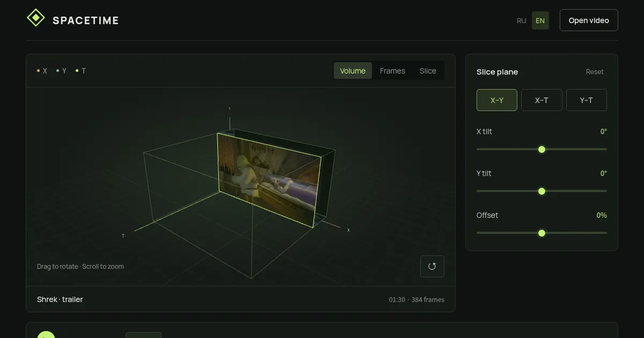Click the Spacetime diamond logo icon

point(36,18)
